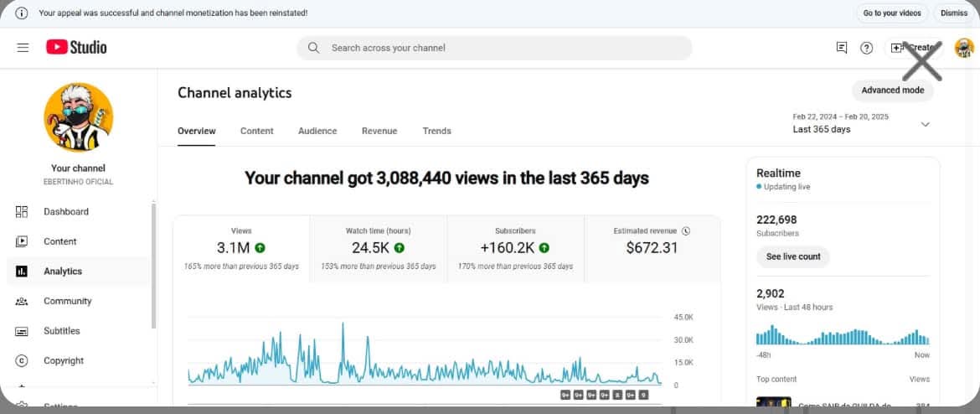Open Dashboard from the sidebar
Viewport: 980px width, 414px height.
[x=65, y=212]
